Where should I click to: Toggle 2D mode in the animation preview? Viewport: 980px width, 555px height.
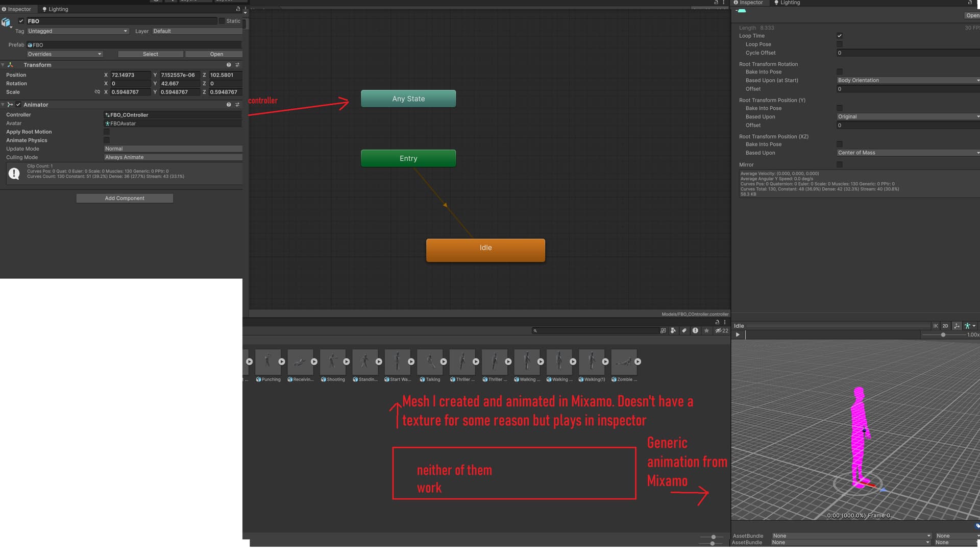[946, 326]
